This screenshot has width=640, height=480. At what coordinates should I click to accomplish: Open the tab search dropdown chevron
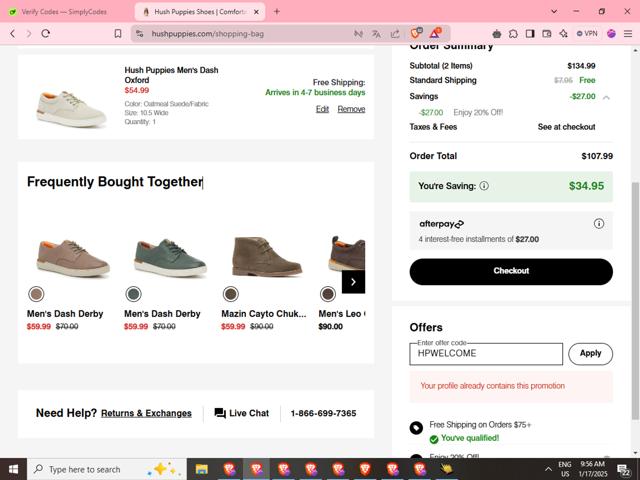[x=554, y=11]
